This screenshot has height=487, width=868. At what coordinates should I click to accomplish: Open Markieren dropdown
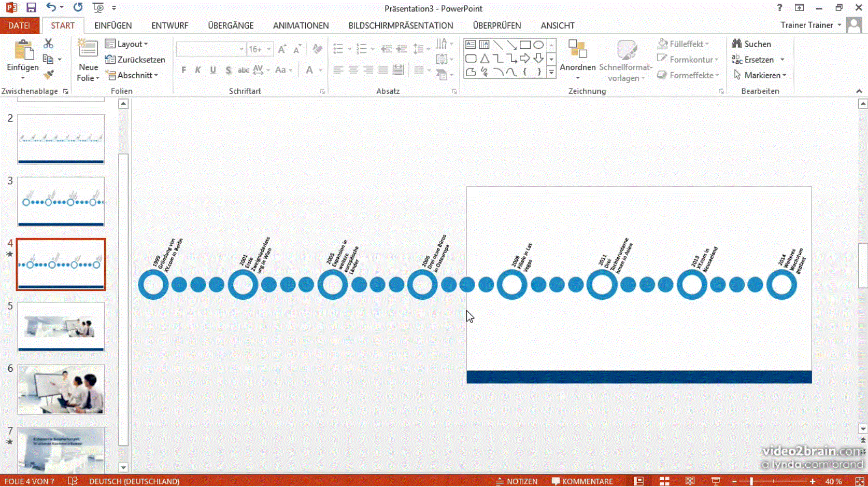click(760, 75)
